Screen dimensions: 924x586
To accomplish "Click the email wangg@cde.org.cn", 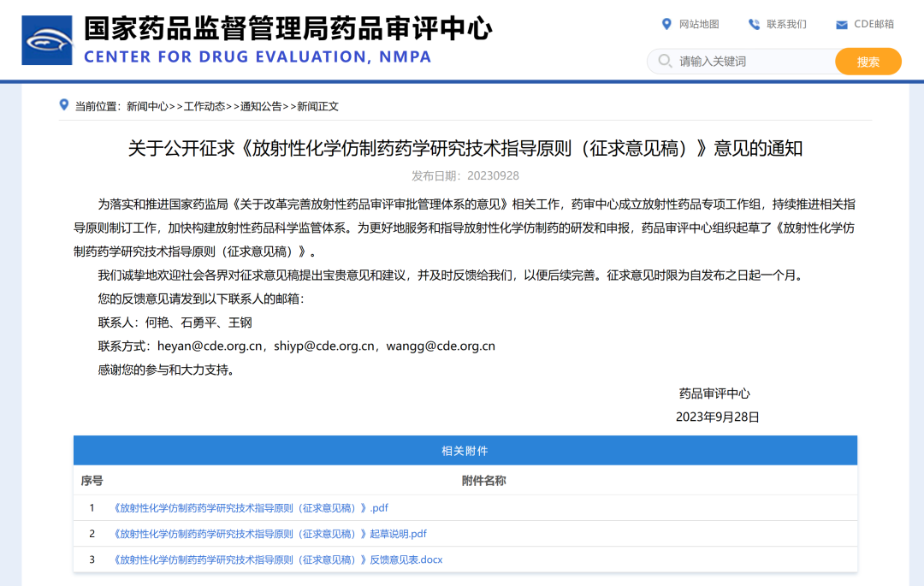I will click(x=441, y=346).
